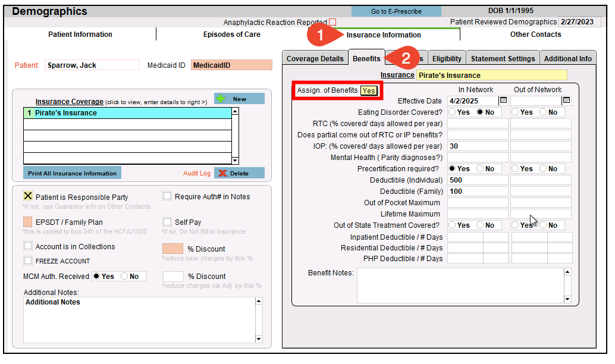This screenshot has height=364, width=615.
Task: Select Yes for Eating Disorder Covered In Network
Action: point(452,112)
